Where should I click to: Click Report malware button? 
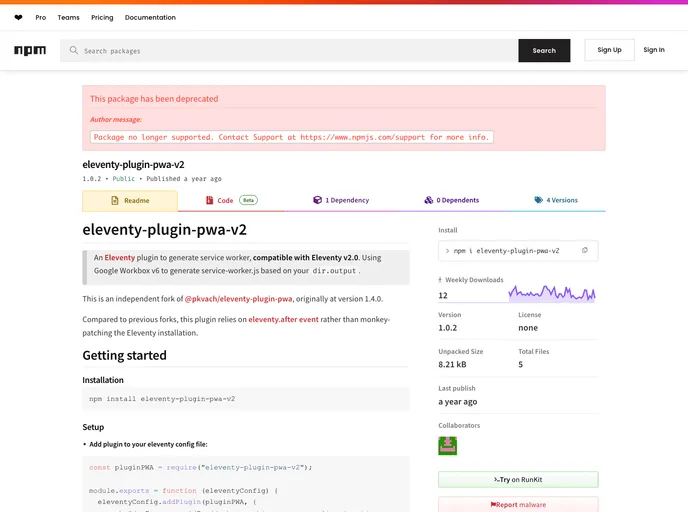pos(518,505)
